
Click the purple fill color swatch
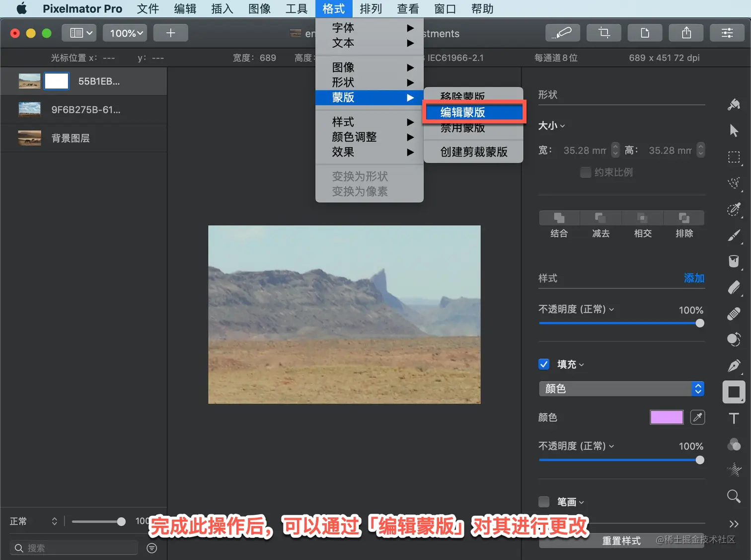(x=667, y=417)
